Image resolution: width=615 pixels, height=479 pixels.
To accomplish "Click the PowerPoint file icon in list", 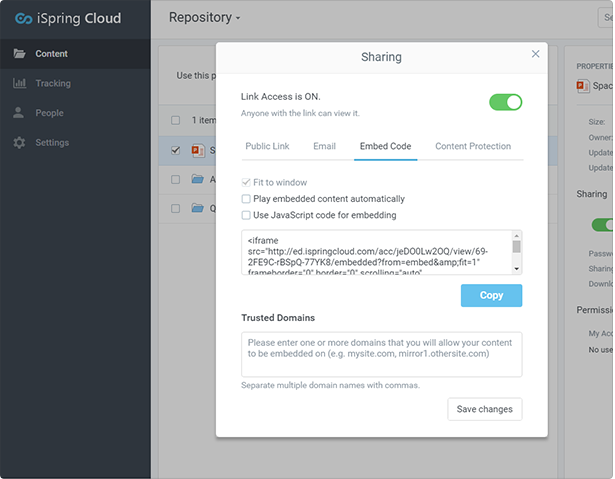I will (x=197, y=151).
